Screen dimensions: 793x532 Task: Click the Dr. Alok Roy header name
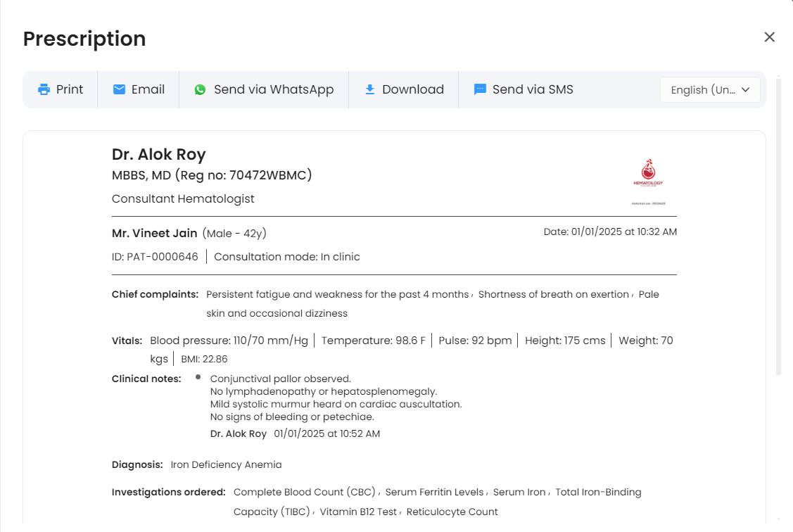coord(159,154)
